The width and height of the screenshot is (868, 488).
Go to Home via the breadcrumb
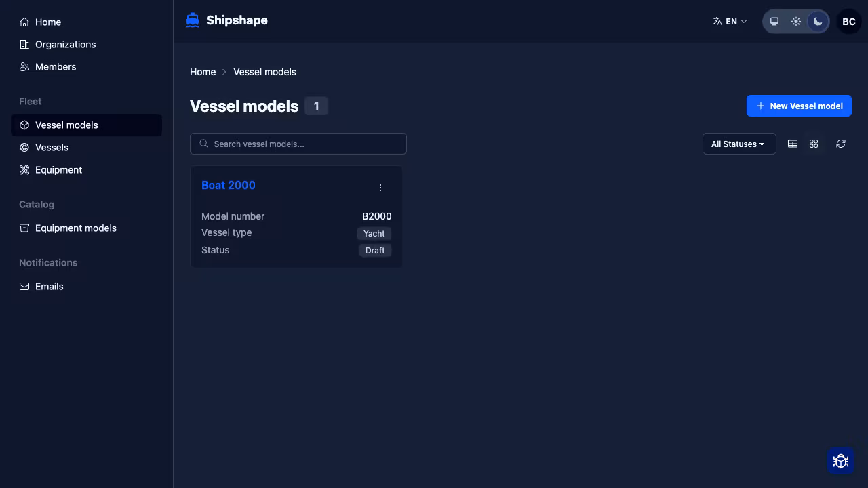coord(203,72)
